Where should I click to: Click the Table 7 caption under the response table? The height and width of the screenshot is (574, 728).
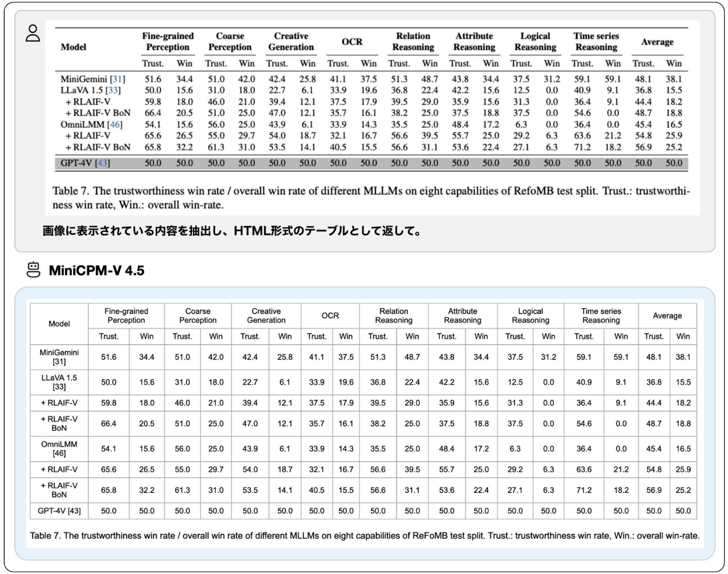[x=365, y=535]
